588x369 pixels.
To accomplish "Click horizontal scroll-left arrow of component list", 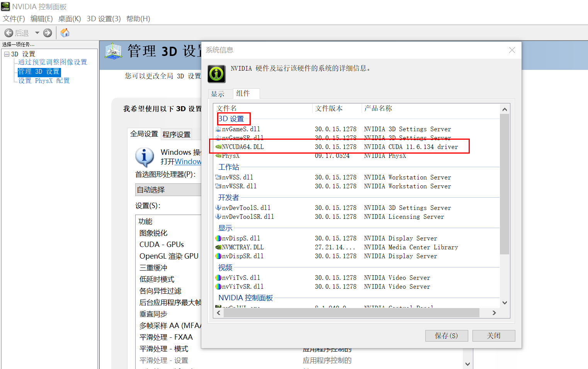I will click(219, 313).
